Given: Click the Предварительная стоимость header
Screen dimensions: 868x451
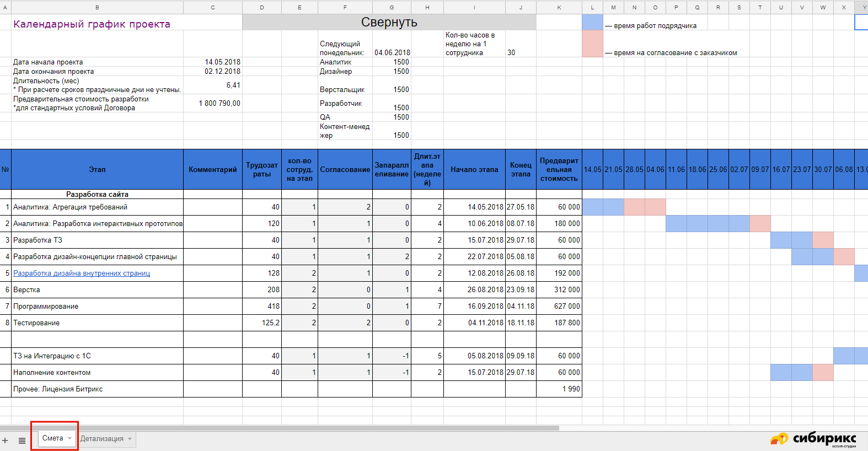Looking at the screenshot, I should click(x=559, y=170).
